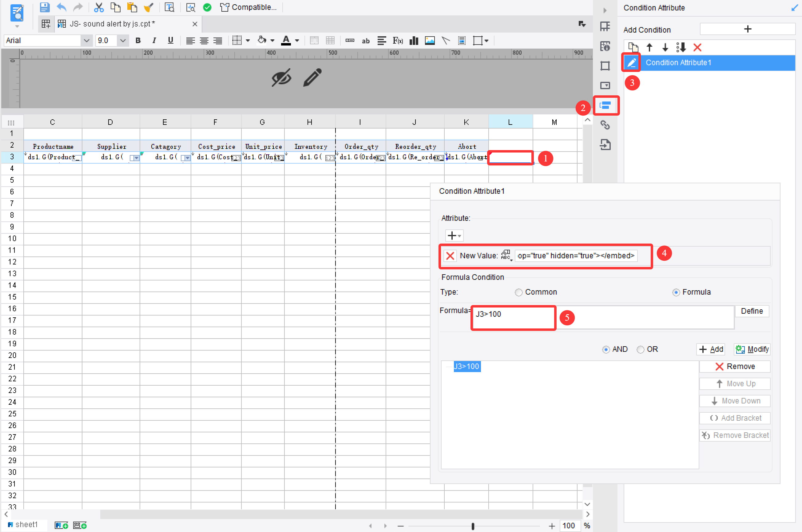Select row 3 header
This screenshot has width=802, height=532.
click(x=12, y=157)
